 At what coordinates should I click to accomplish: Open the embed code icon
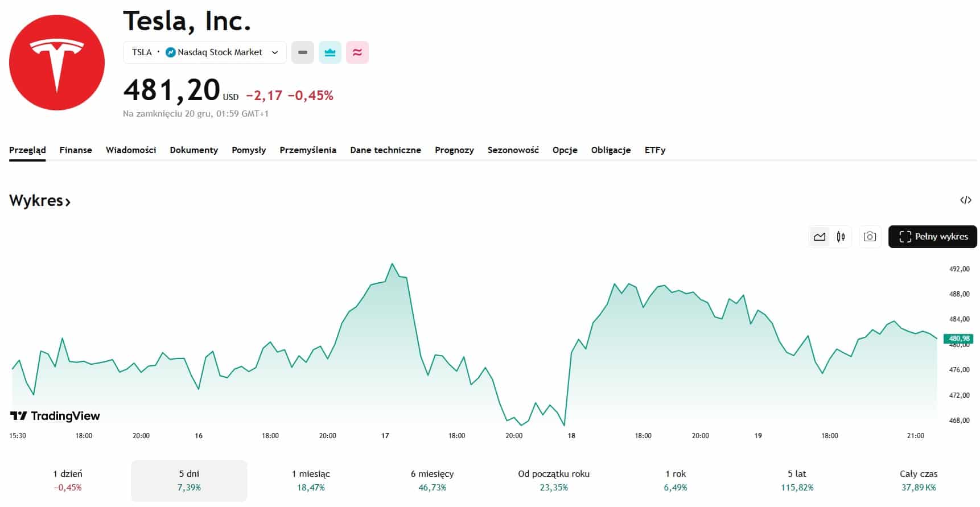(x=965, y=200)
